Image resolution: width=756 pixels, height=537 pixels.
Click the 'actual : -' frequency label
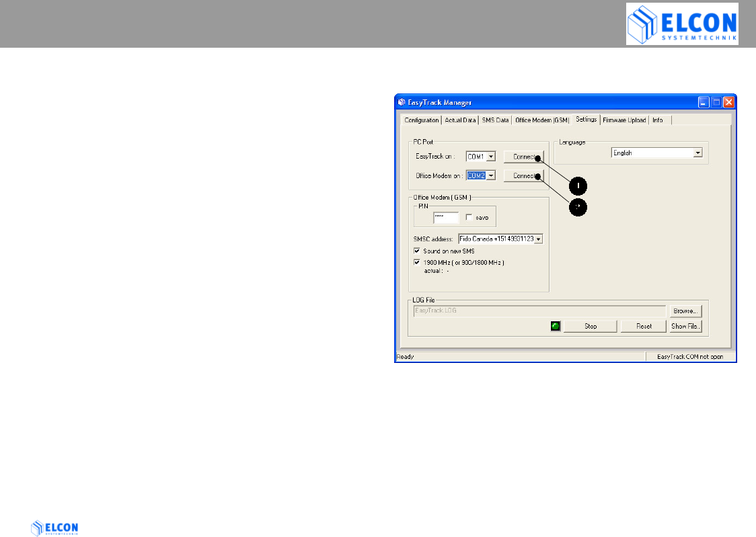437,271
